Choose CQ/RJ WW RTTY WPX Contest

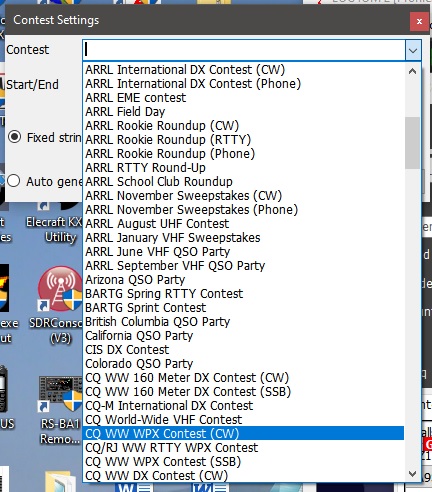click(243, 448)
